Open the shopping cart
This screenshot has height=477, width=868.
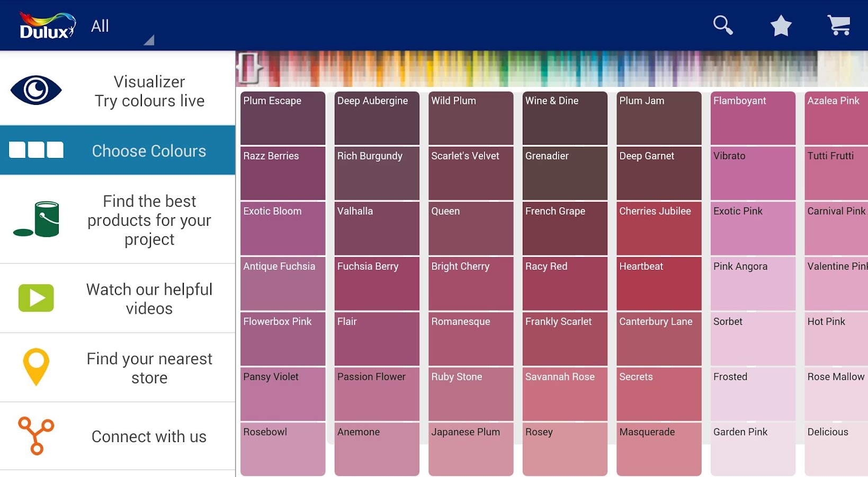(x=840, y=25)
